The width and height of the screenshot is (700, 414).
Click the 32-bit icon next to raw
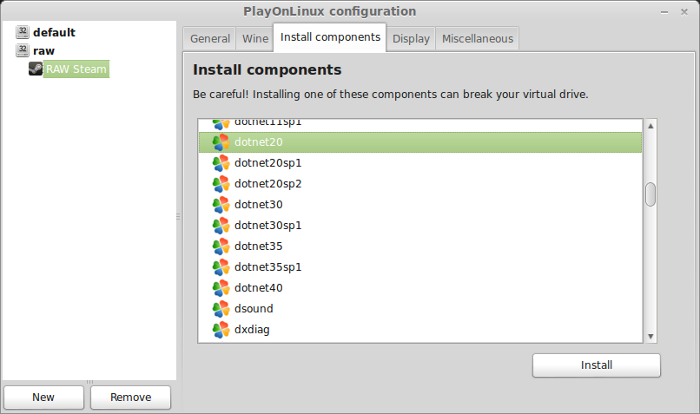coord(22,50)
